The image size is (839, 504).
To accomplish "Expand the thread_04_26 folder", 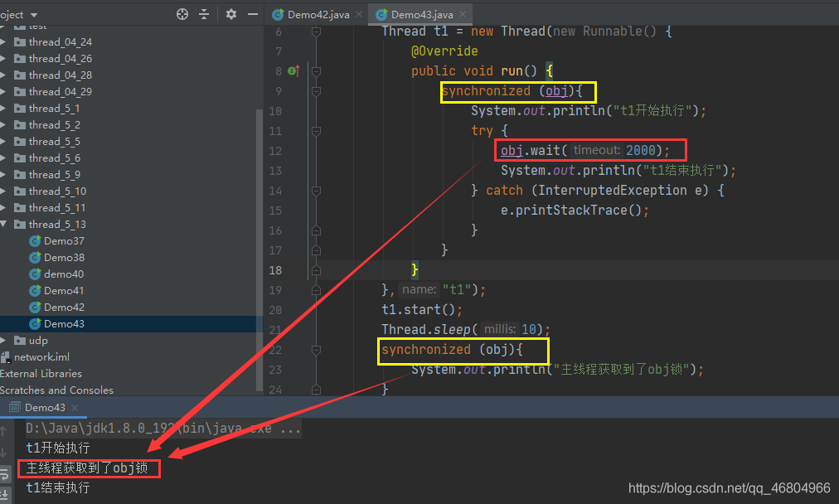I will (x=3, y=58).
